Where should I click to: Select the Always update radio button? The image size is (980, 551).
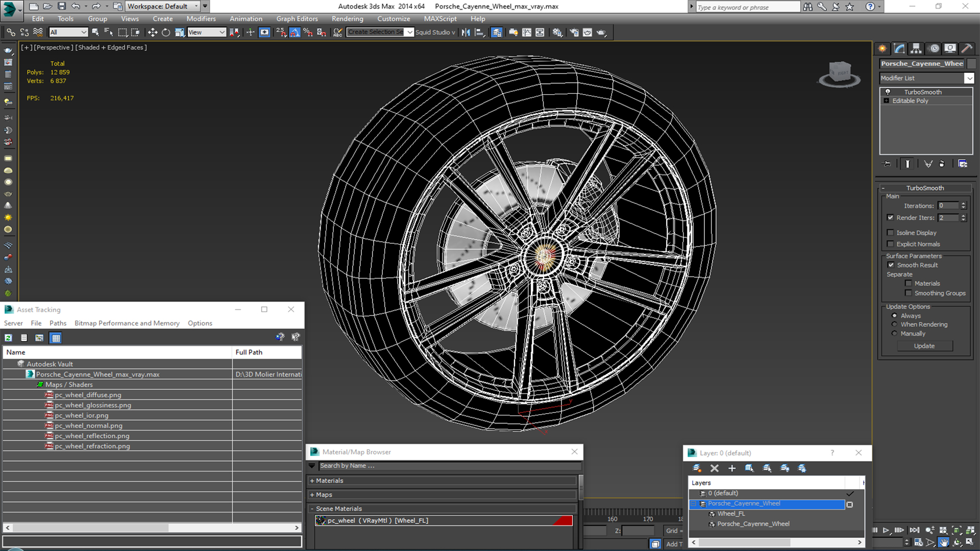click(x=894, y=316)
